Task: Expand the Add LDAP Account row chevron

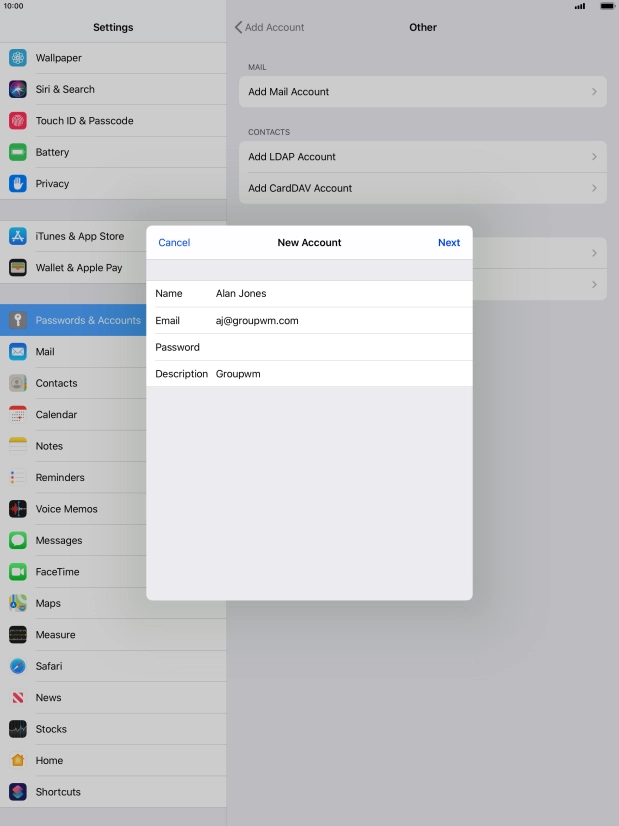Action: [594, 157]
